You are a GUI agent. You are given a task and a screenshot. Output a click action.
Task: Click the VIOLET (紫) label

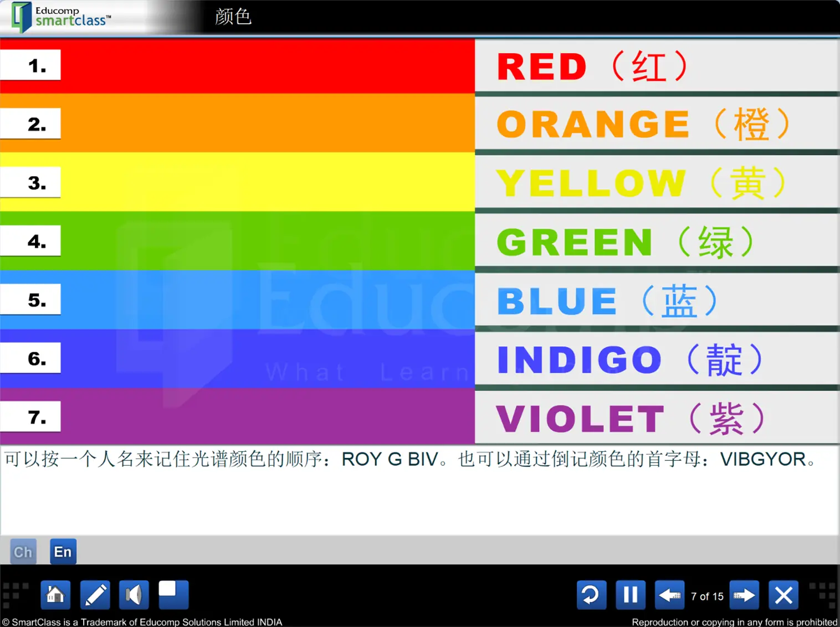pyautogui.click(x=631, y=418)
